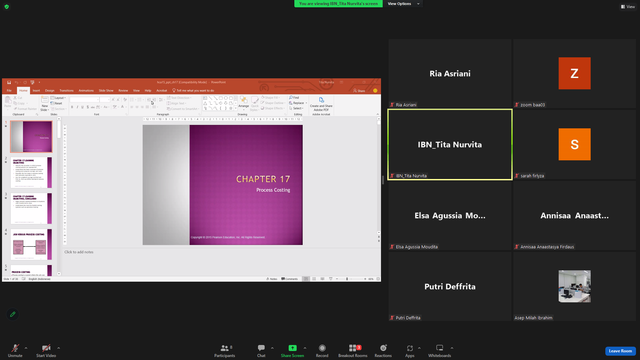Click the Leave Room button

coord(620,351)
